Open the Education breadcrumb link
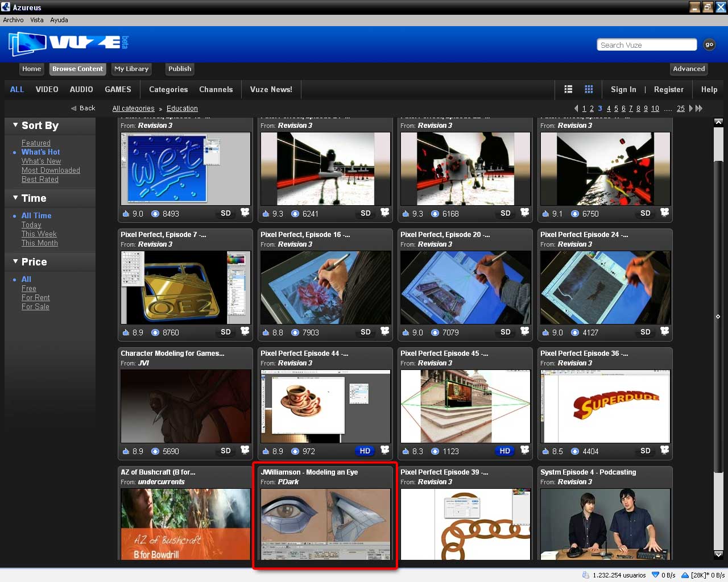 [x=182, y=109]
